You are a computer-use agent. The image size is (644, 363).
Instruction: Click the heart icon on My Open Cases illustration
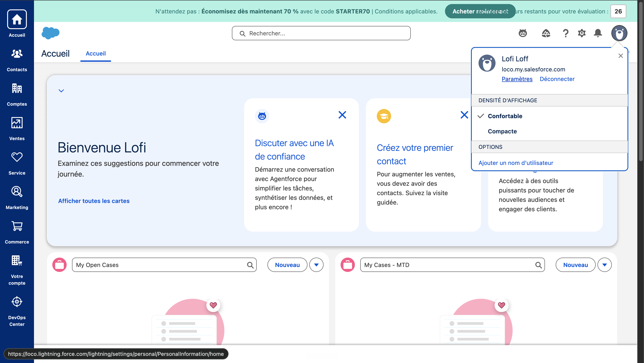coord(213,305)
